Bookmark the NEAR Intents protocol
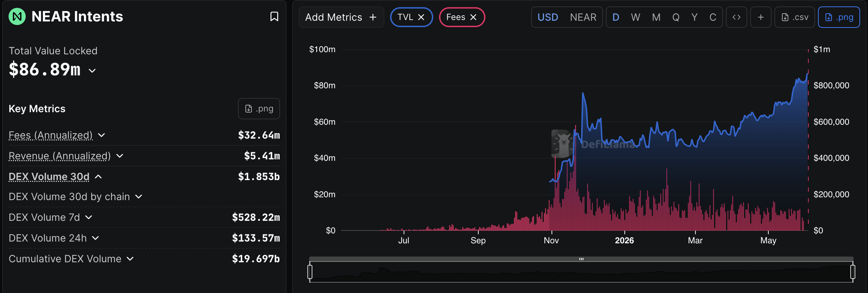 pyautogui.click(x=274, y=16)
